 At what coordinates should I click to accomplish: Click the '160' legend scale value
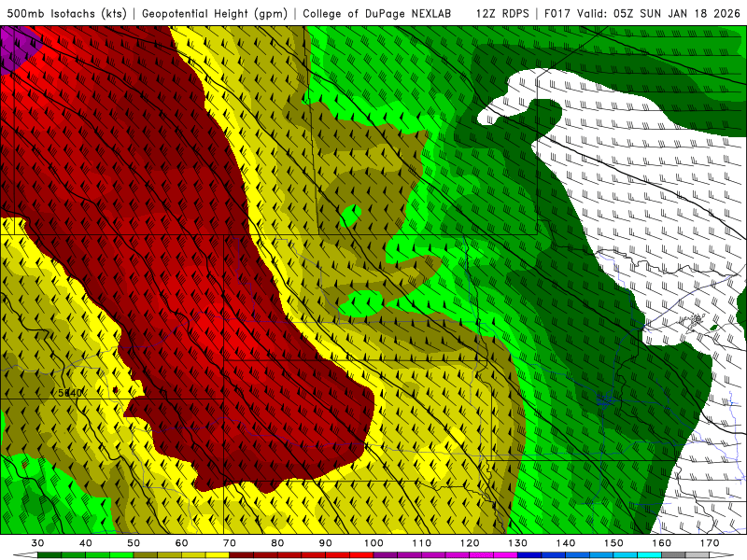click(662, 543)
